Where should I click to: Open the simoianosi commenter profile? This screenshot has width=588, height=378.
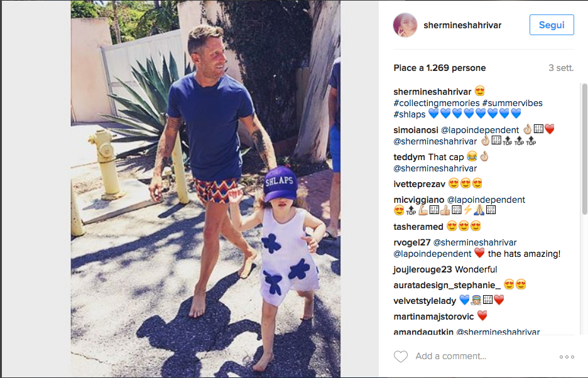(x=415, y=130)
